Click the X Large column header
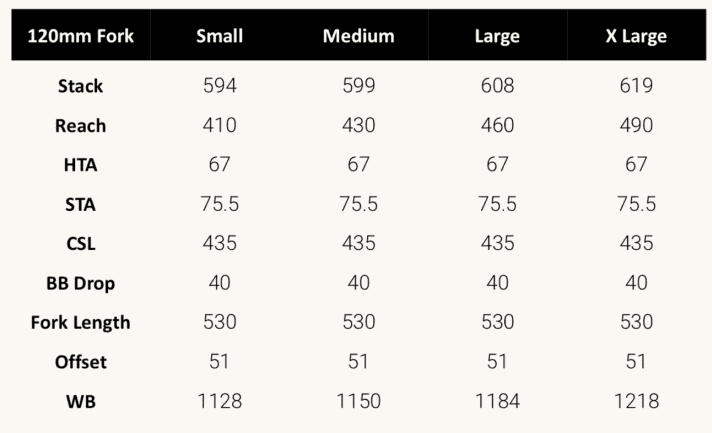Screen dimensions: 712x433 [x=636, y=37]
